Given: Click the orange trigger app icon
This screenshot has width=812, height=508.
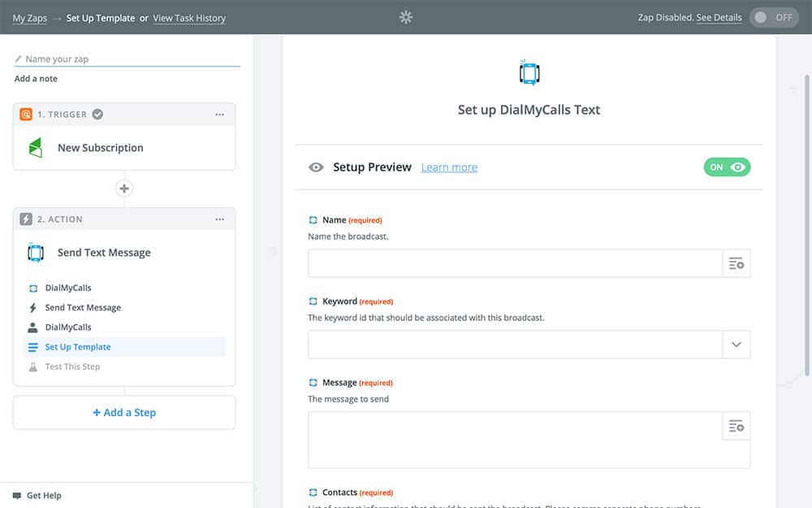Looking at the screenshot, I should click(x=26, y=115).
